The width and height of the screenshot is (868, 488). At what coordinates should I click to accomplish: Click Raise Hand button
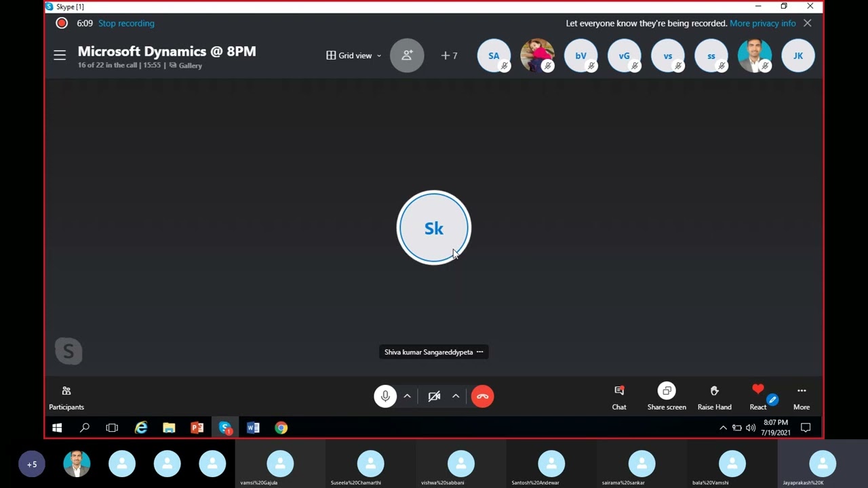pos(714,398)
